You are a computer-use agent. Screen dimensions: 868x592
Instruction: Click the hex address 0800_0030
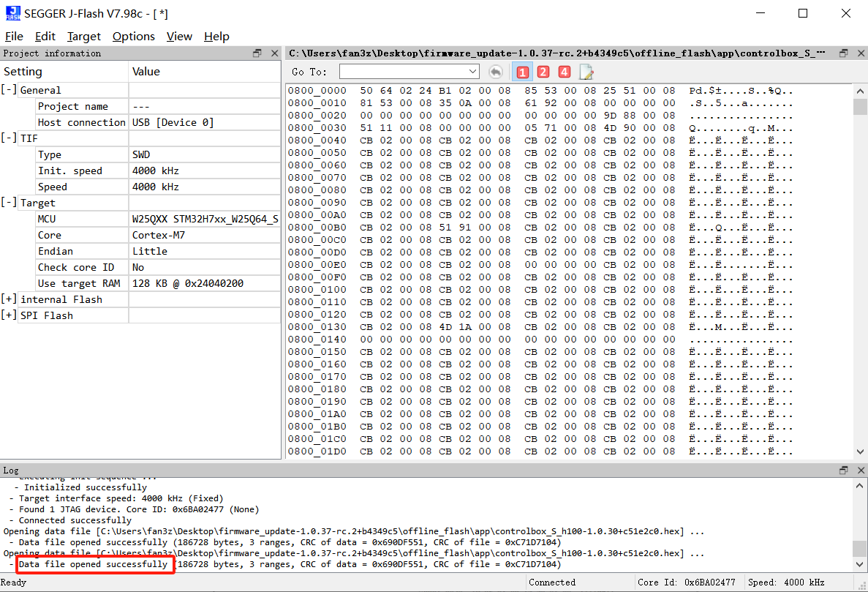coord(317,128)
